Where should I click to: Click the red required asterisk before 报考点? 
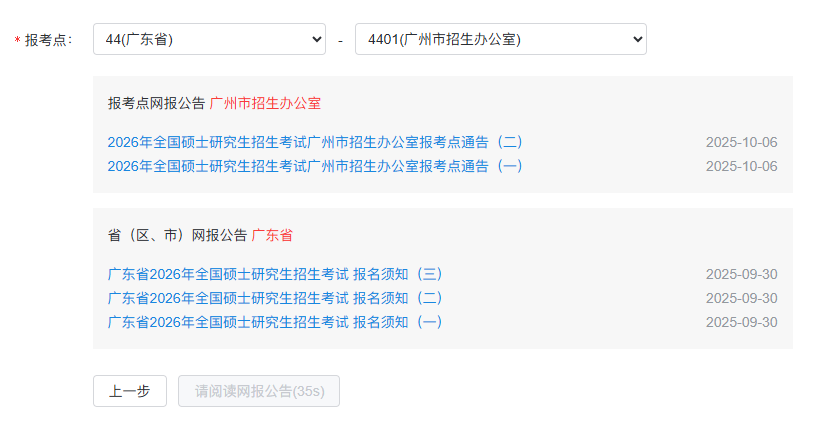pyautogui.click(x=17, y=41)
